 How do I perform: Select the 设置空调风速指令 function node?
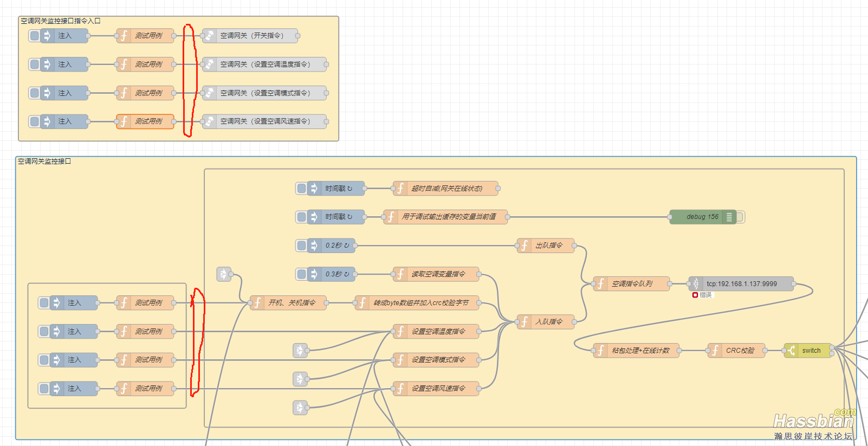coord(436,389)
